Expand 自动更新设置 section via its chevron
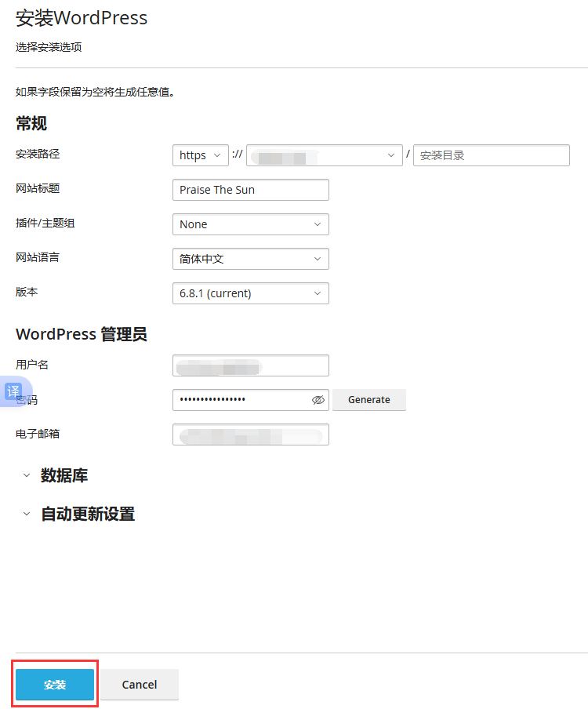This screenshot has width=588, height=709. pyautogui.click(x=27, y=514)
